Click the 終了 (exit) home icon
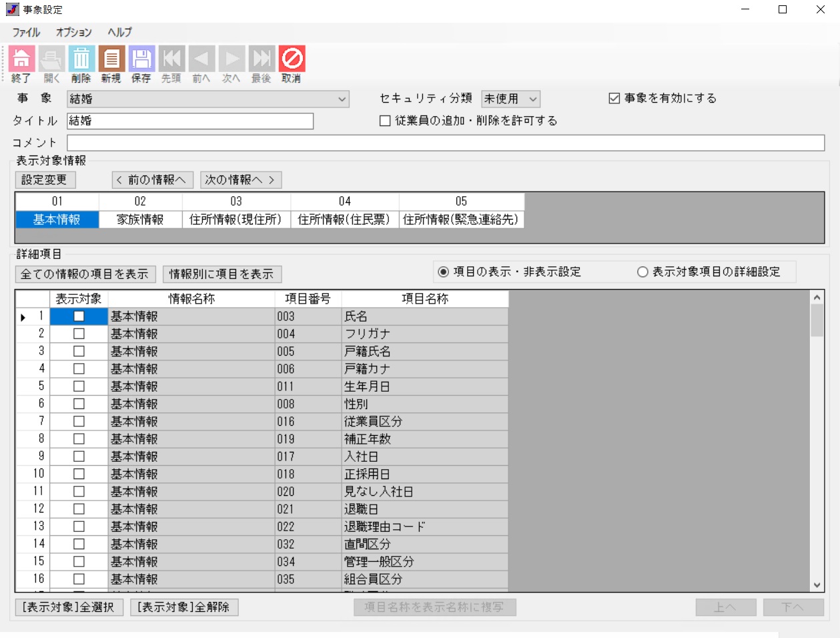This screenshot has width=840, height=638. [21, 59]
